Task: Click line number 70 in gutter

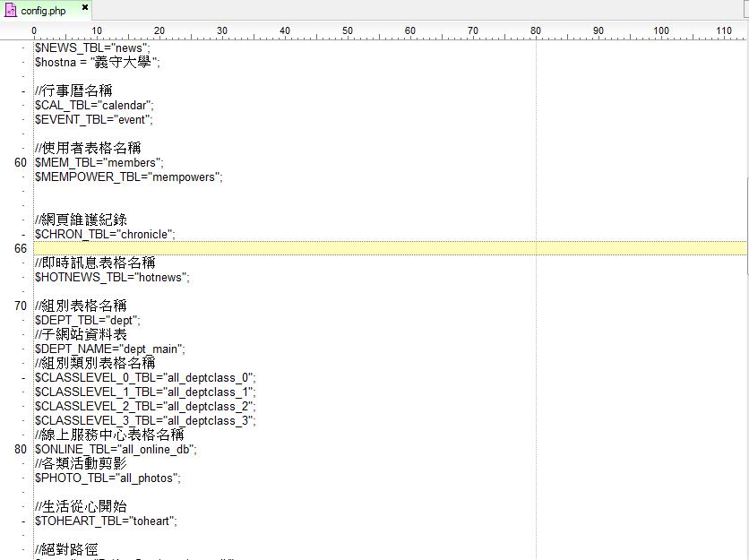Action: [x=21, y=306]
